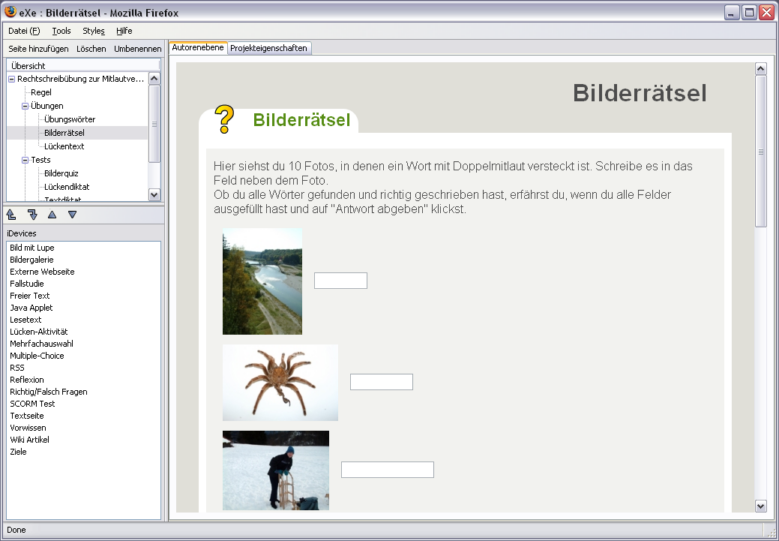Viewport: 779px width, 541px height.
Task: Add Multiple-Choice iDevice
Action: pos(37,356)
